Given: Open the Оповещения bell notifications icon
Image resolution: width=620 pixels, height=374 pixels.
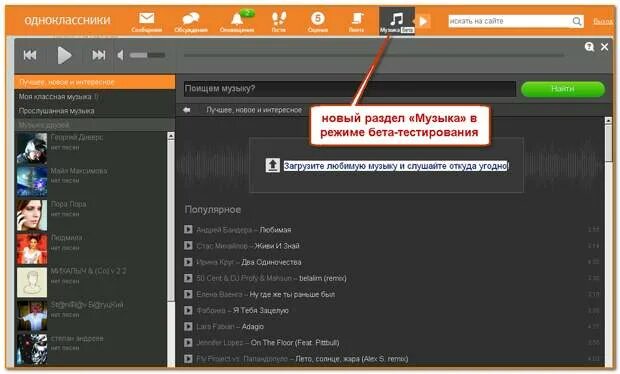Looking at the screenshot, I should (237, 22).
